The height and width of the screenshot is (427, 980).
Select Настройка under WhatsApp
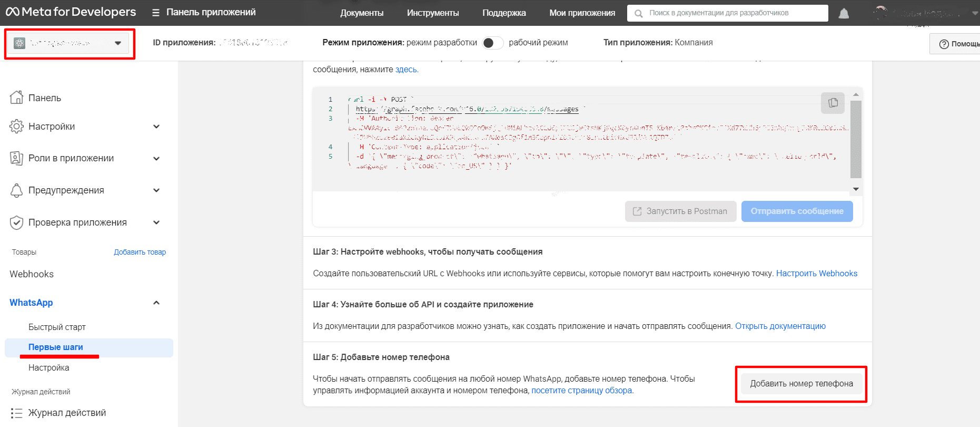coord(48,367)
